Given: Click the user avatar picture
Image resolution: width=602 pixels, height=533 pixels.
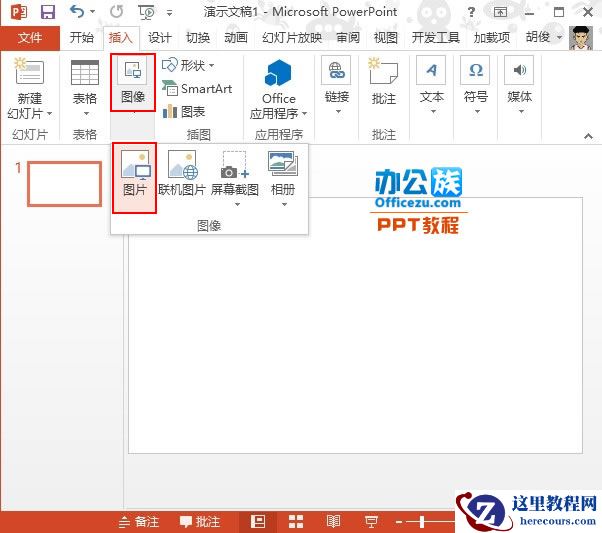Looking at the screenshot, I should (x=581, y=38).
